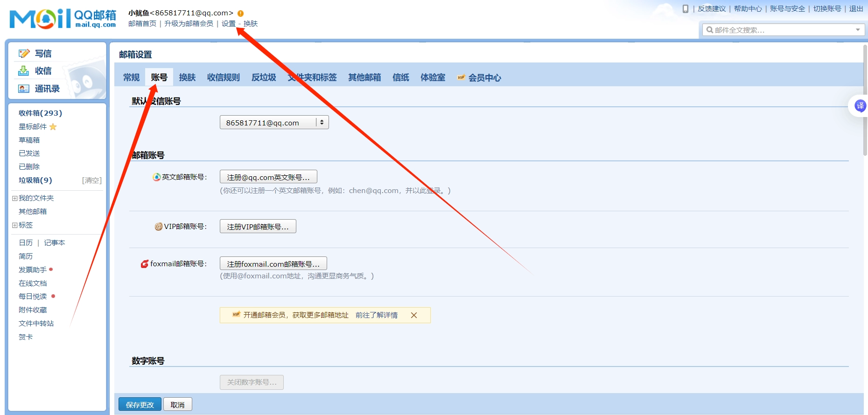868x415 pixels.
Task: Expand 我的文件夹 folder tree
Action: coord(15,198)
